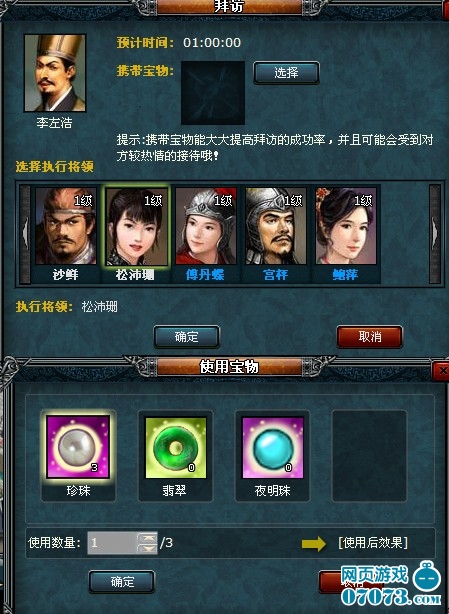Choose the green 翡翠 jade icon
This screenshot has width=449, height=614.
[x=175, y=447]
